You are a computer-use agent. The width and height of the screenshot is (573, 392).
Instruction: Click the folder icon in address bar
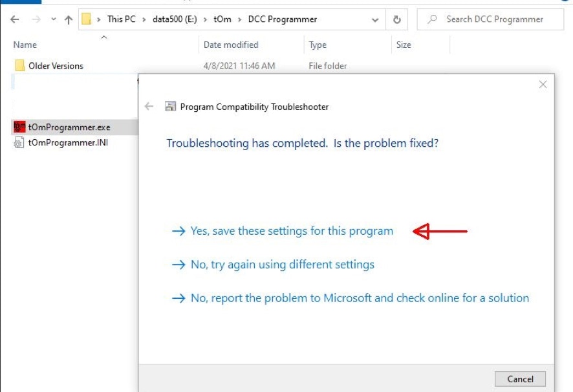pos(87,19)
